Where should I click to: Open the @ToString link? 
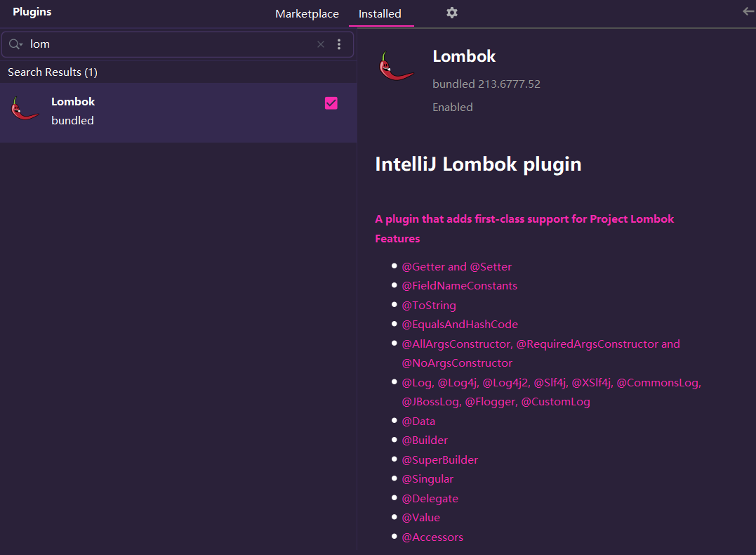(429, 306)
